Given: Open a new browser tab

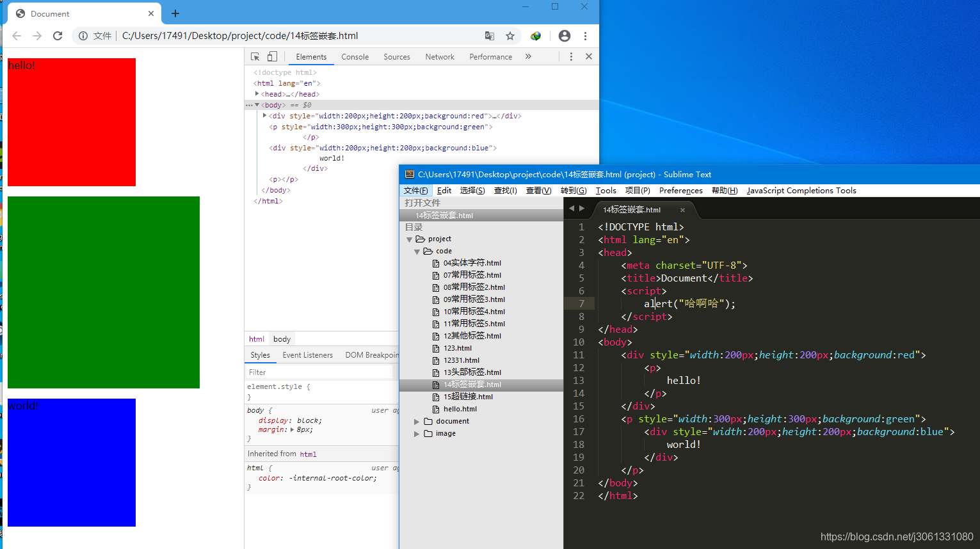Looking at the screenshot, I should point(175,13).
